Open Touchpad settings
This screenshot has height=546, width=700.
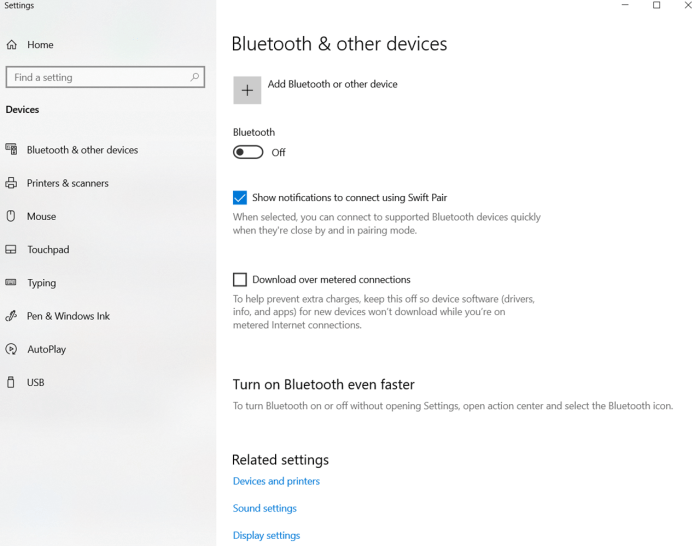pyautogui.click(x=48, y=249)
